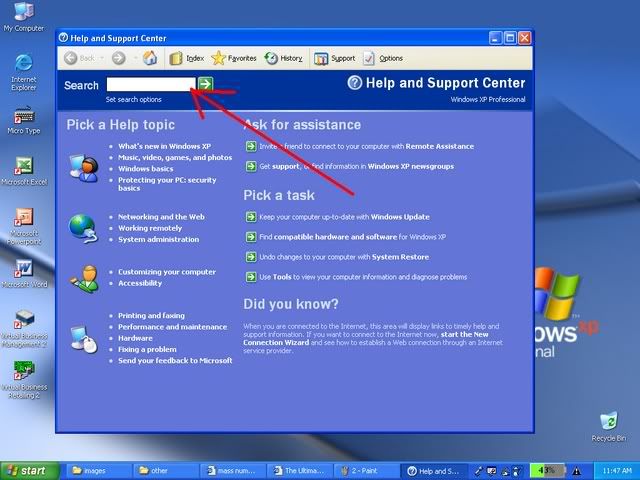Click green arrow beside Remote Assistance
640x480 pixels.
tap(251, 146)
